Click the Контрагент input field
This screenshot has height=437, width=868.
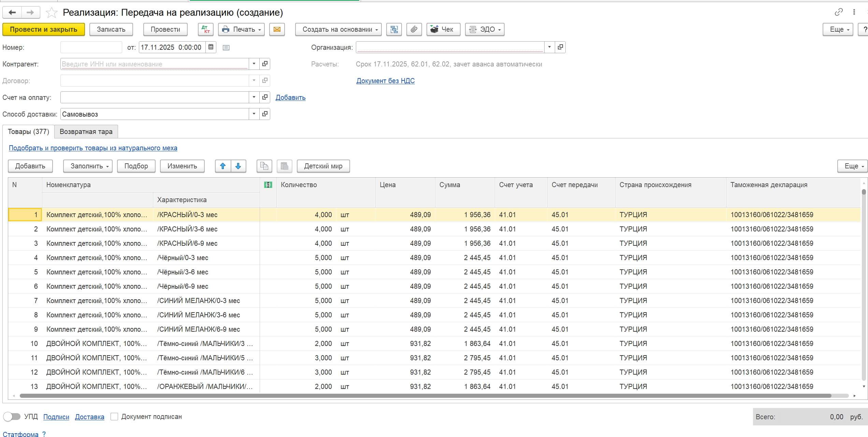coord(154,64)
